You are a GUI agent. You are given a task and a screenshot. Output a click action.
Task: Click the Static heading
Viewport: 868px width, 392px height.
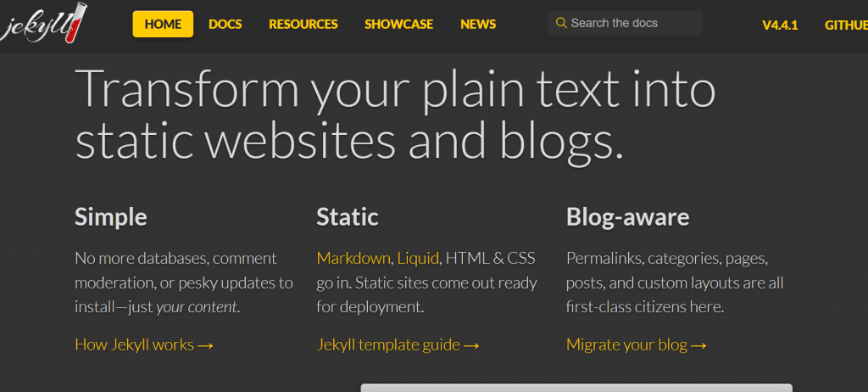348,217
